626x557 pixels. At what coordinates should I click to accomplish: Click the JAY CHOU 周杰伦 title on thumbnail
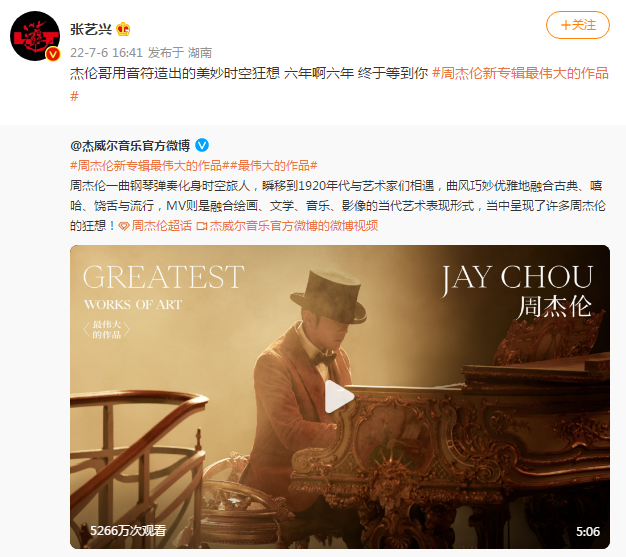tap(517, 292)
